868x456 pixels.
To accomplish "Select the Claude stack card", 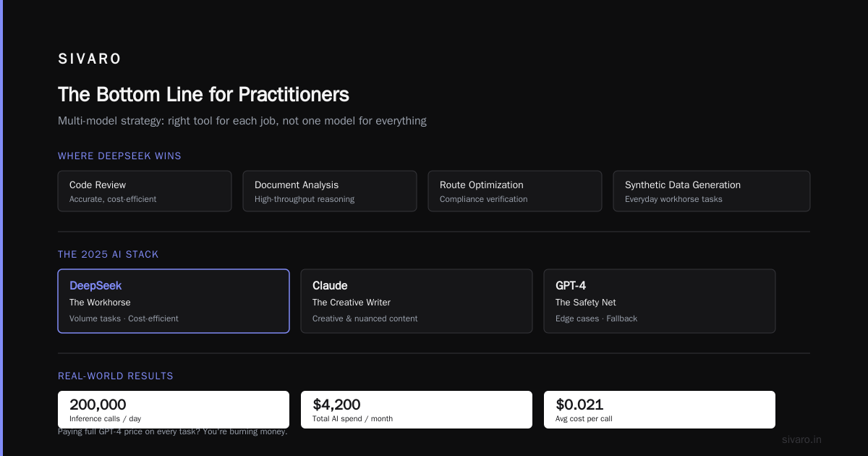I will tap(417, 301).
